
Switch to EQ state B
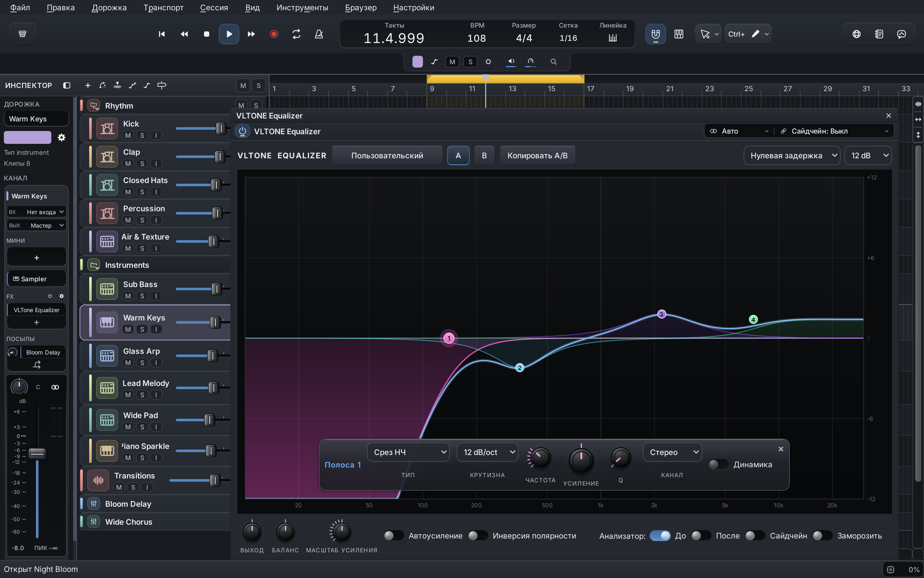pyautogui.click(x=484, y=156)
